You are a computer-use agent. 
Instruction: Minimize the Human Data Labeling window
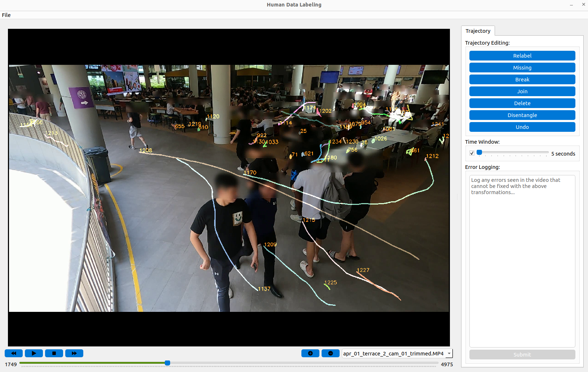pyautogui.click(x=571, y=5)
